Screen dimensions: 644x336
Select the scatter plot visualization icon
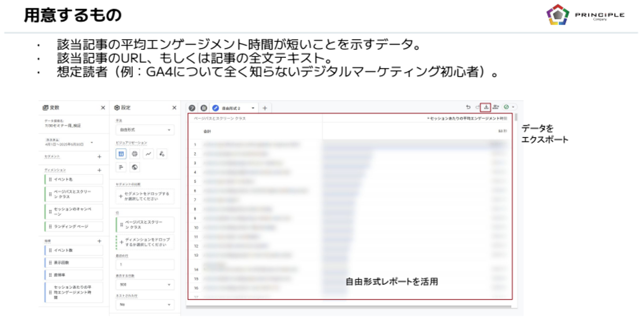(x=162, y=154)
